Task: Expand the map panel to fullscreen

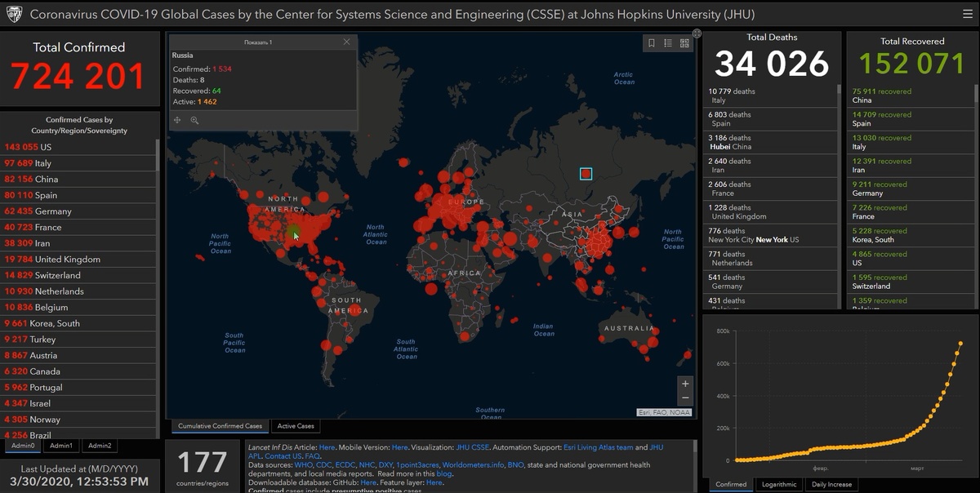Action: (697, 33)
